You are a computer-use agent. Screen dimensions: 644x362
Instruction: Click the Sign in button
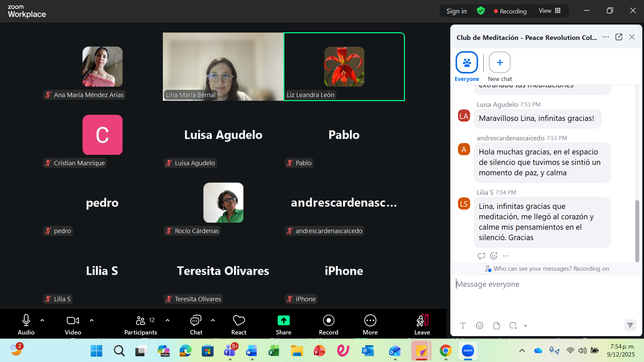coord(456,11)
